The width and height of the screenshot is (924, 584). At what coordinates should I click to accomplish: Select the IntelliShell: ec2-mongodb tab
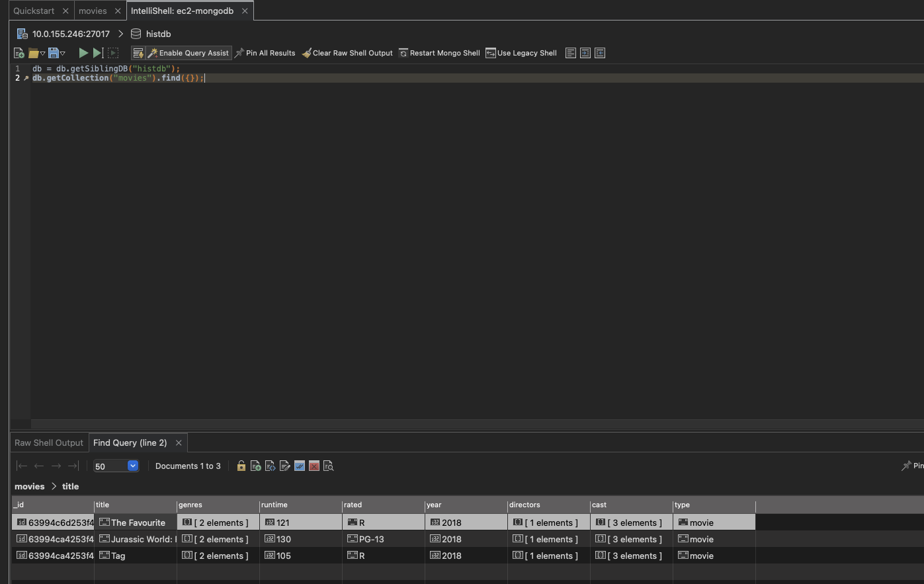(x=182, y=11)
